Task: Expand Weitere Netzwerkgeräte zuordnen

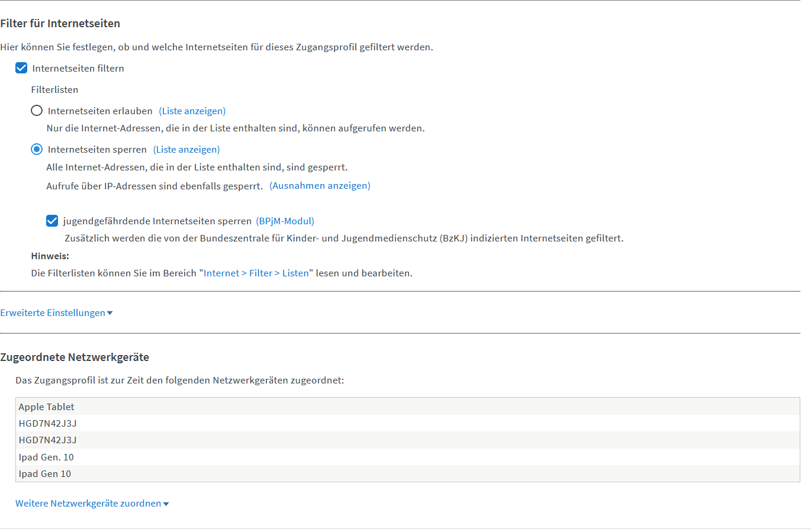Action: coord(88,504)
